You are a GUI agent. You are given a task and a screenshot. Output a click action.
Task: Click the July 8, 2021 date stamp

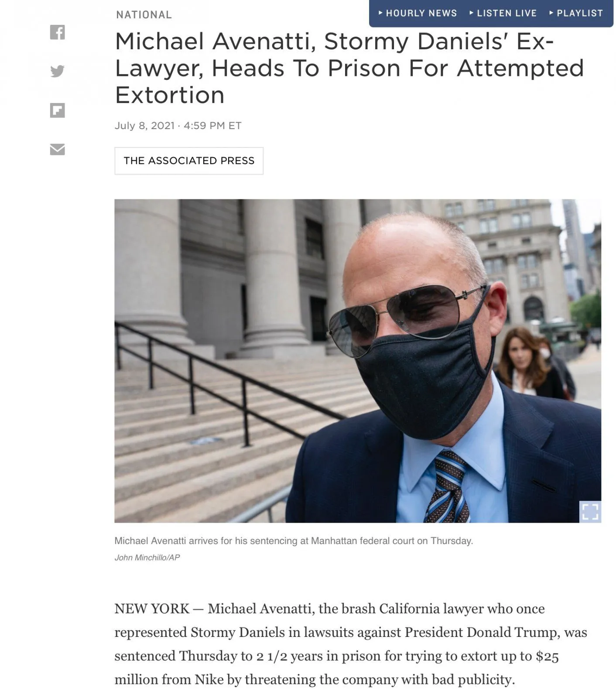144,126
